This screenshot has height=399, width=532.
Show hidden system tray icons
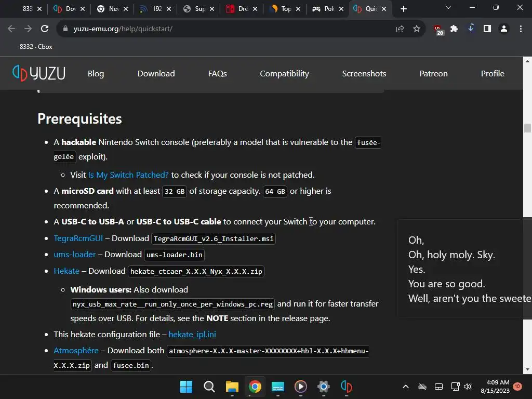point(405,387)
